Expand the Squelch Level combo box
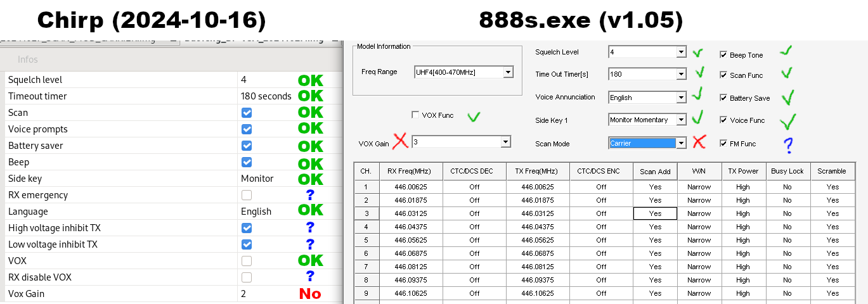The image size is (868, 304). (682, 52)
